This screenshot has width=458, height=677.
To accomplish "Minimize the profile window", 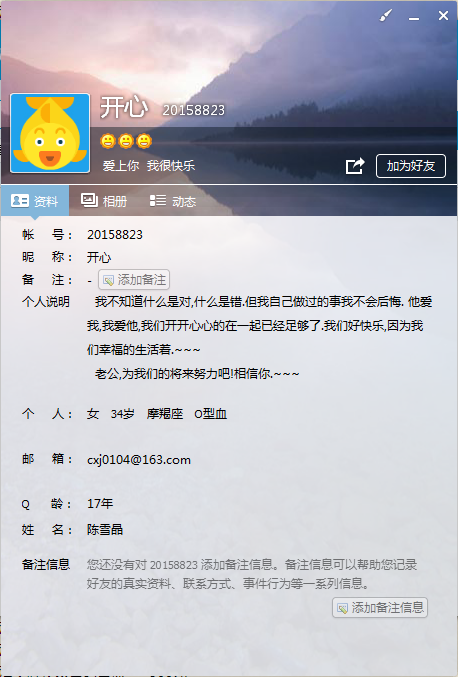I will (x=414, y=16).
